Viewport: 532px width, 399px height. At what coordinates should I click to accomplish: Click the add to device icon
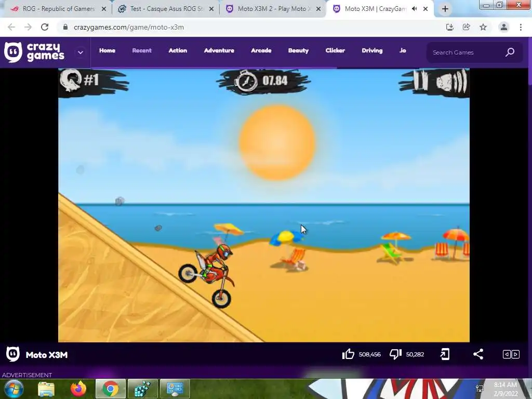[445, 354]
